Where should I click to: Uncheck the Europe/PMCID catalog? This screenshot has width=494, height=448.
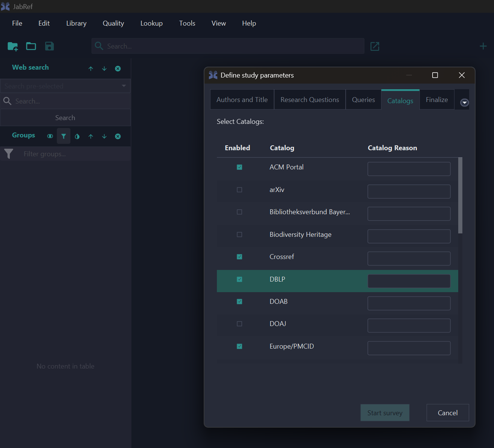tap(239, 346)
